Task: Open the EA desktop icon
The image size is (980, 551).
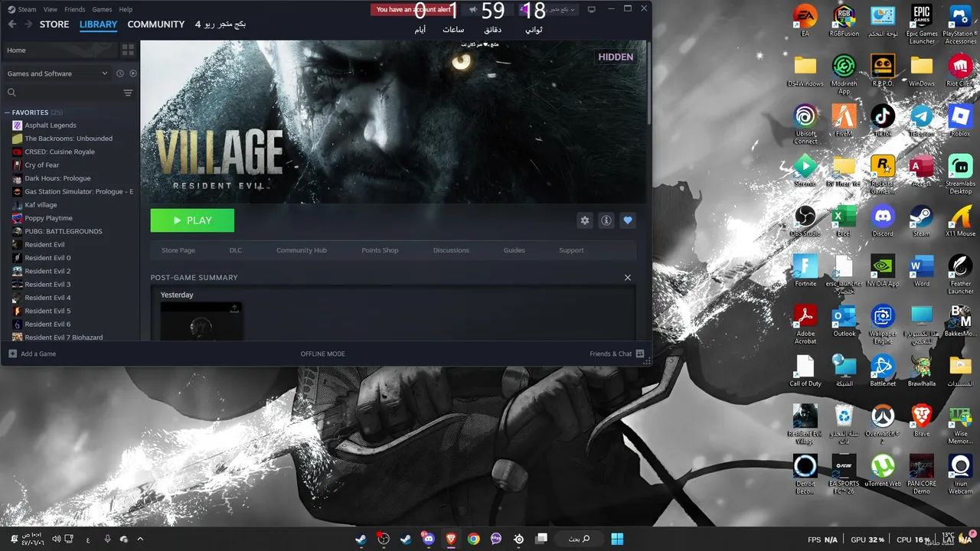Action: 805,21
